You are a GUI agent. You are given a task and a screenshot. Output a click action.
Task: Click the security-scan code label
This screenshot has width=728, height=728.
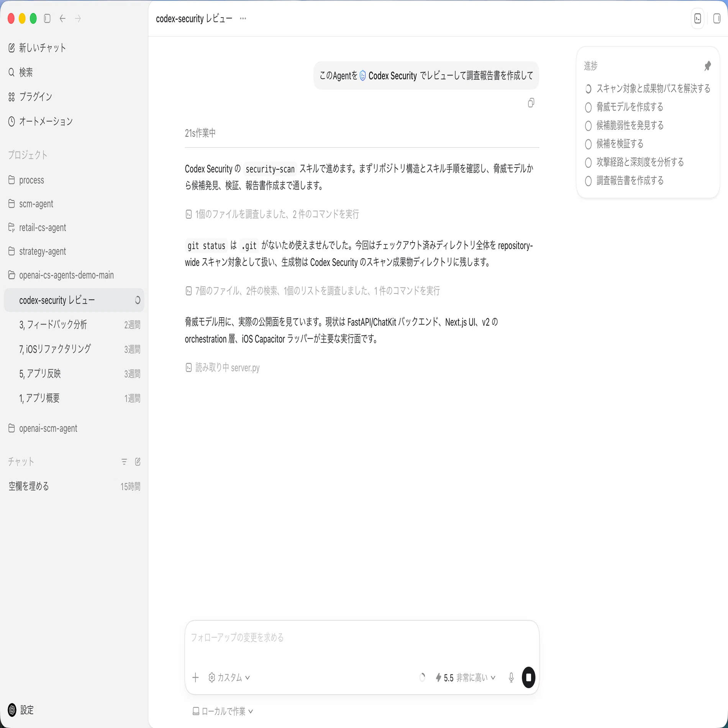click(x=270, y=169)
